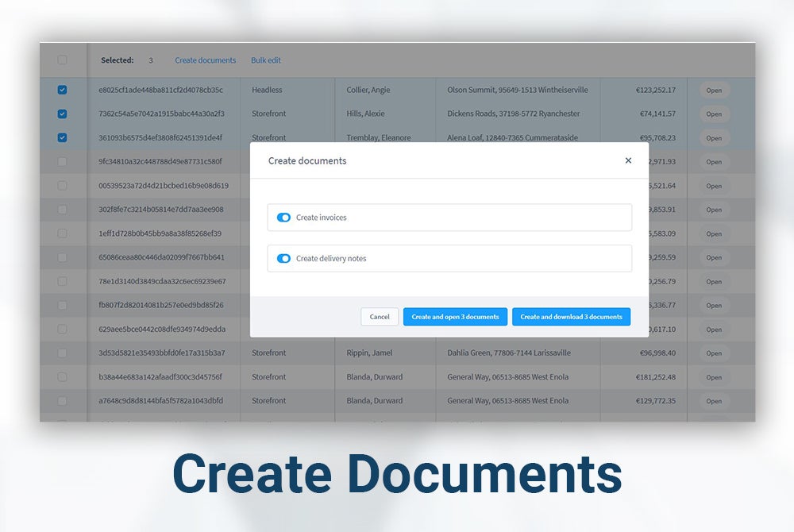This screenshot has width=794, height=532.
Task: Click address Olson Summit, 95649-1513 Wintheiserville
Action: (518, 90)
